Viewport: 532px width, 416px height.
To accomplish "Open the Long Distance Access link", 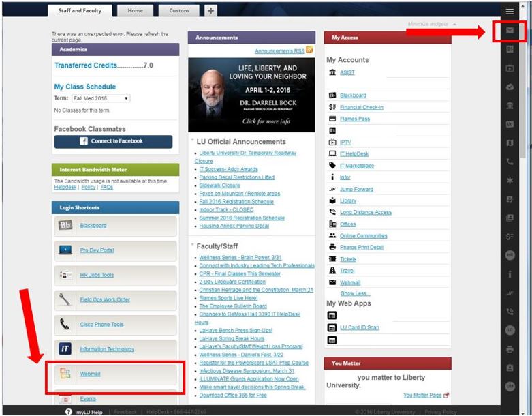I will click(x=365, y=212).
